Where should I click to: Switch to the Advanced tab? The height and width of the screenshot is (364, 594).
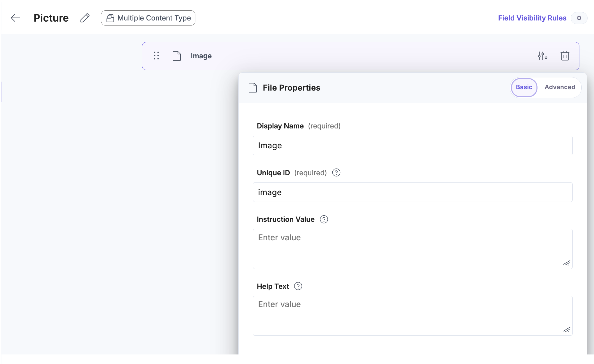point(560,87)
